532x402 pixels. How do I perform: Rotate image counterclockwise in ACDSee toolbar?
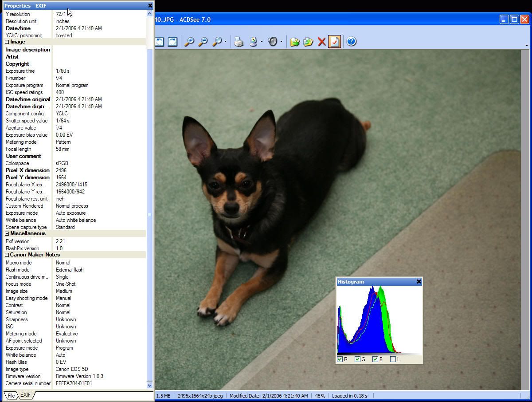(159, 42)
